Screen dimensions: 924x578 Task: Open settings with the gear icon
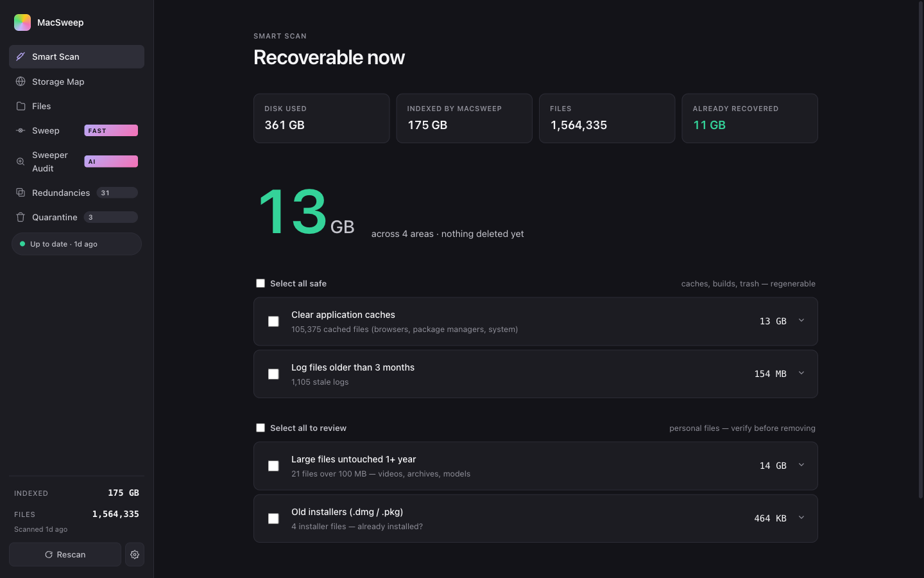tap(135, 554)
